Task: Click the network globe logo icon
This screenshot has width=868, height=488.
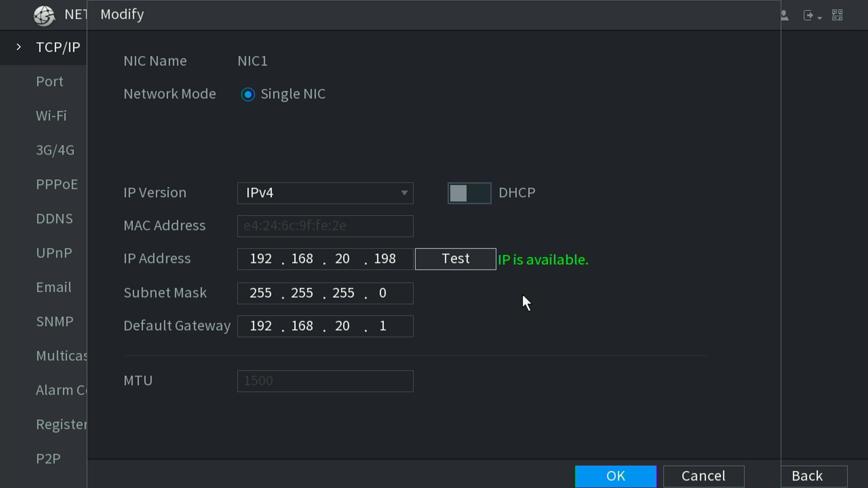Action: tap(44, 16)
